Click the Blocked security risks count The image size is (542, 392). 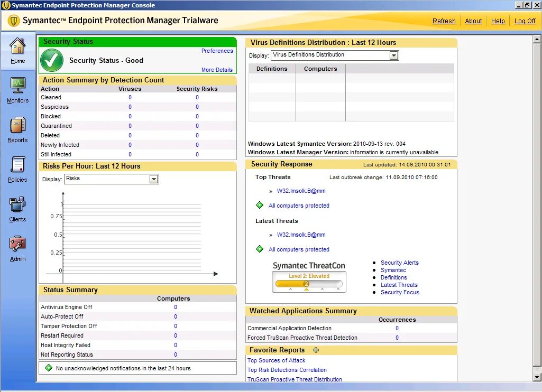point(197,116)
